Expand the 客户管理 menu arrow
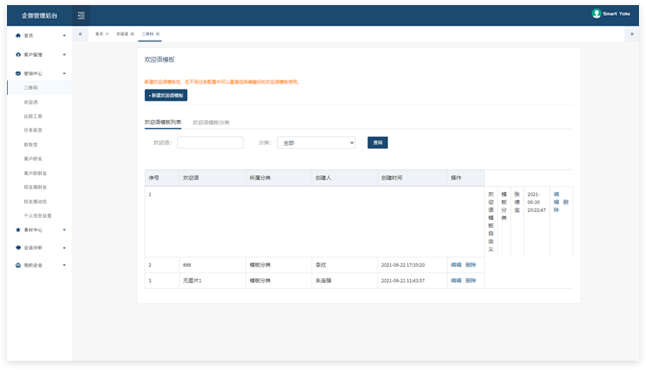 click(64, 54)
